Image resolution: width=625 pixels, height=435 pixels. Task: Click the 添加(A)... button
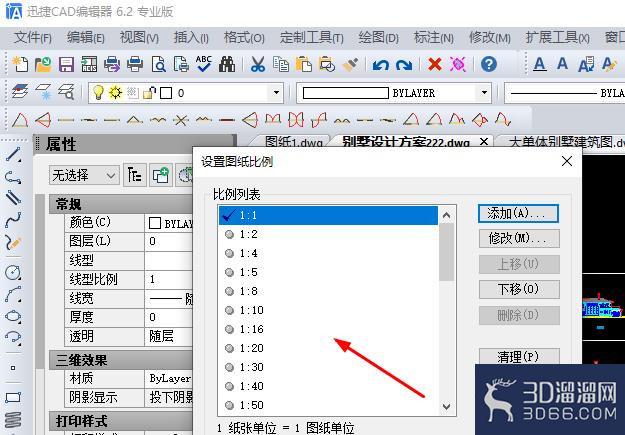519,214
